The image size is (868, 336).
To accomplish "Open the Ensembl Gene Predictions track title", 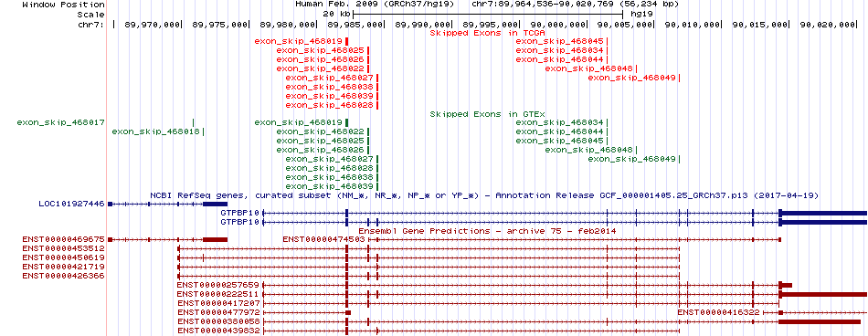I will point(487,231).
